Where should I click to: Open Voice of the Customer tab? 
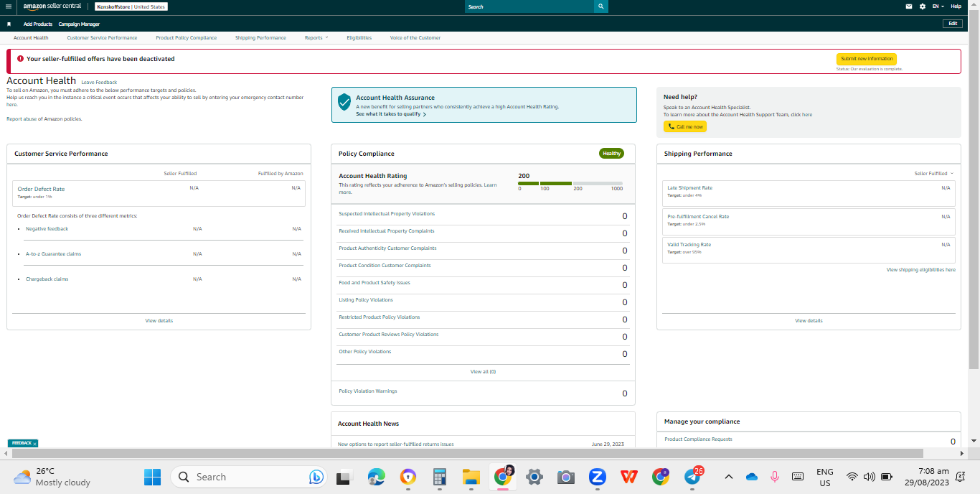[415, 37]
